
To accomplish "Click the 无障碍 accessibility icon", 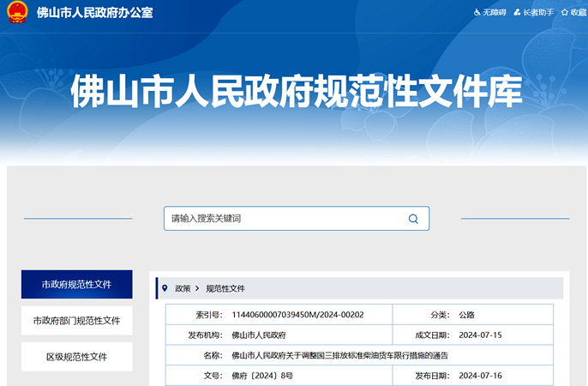I will click(x=477, y=12).
